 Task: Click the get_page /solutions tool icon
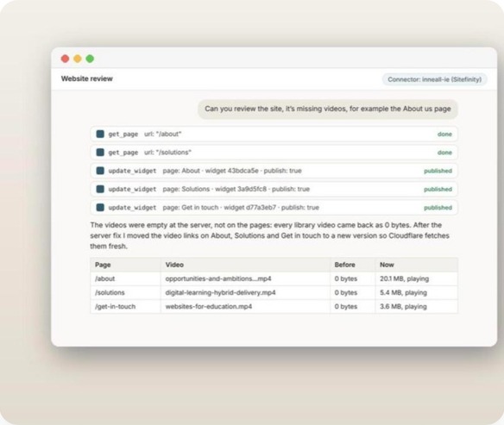[x=100, y=152]
